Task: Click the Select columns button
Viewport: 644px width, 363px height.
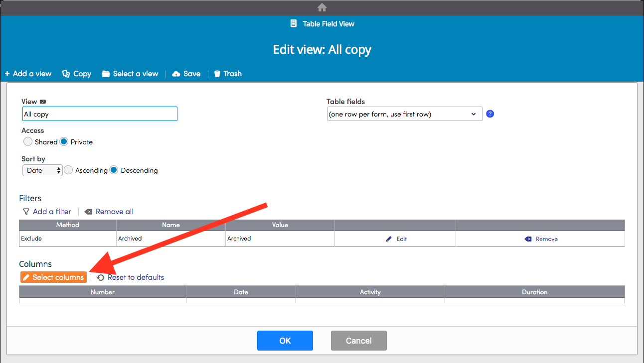Action: 53,277
